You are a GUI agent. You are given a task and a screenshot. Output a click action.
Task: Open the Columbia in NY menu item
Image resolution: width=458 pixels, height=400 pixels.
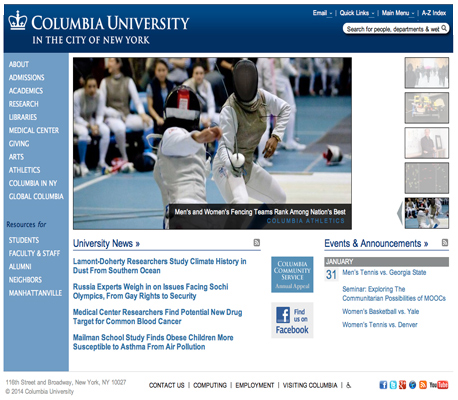click(33, 183)
